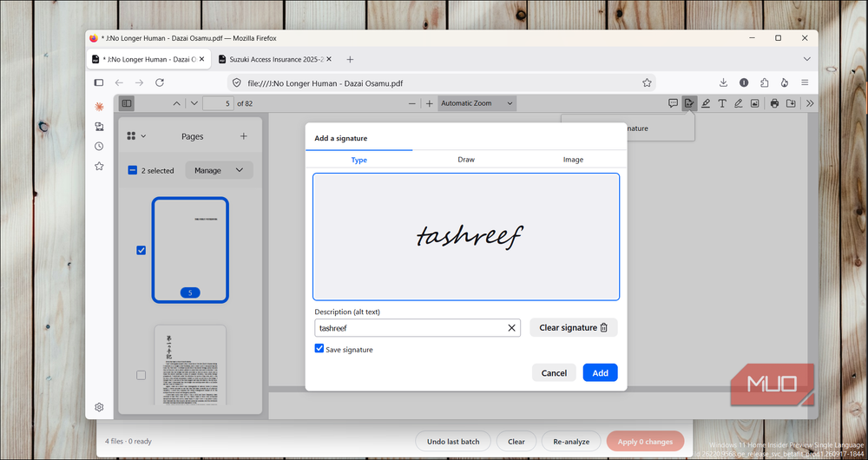Click the add image tool icon
Image resolution: width=868 pixels, height=460 pixels.
point(754,103)
